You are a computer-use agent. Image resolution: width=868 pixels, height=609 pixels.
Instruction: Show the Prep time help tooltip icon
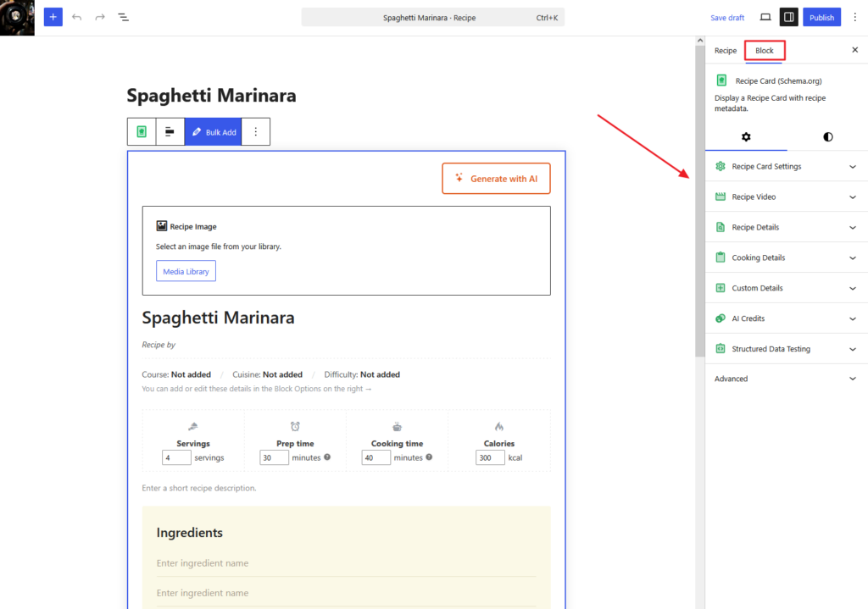point(327,457)
